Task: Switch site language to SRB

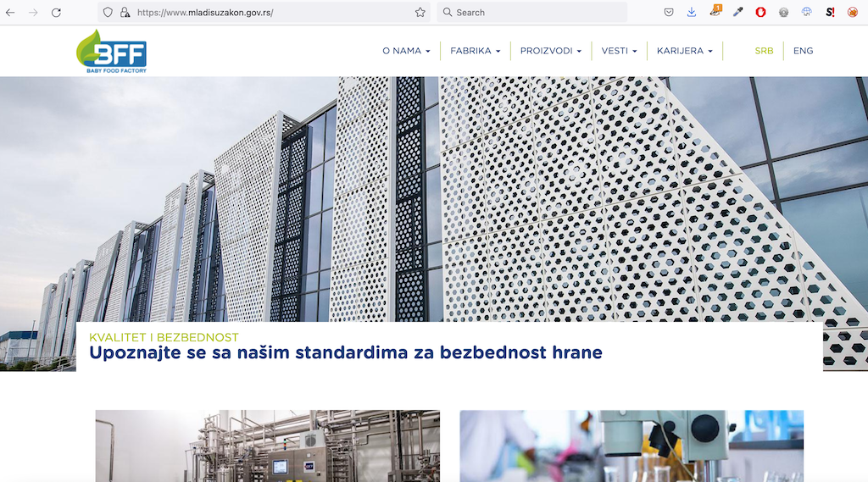Action: coord(764,51)
